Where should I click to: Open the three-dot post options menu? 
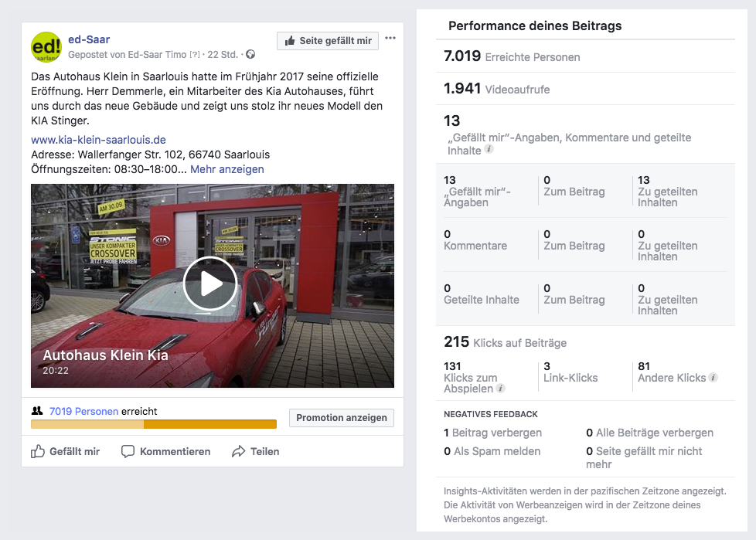390,38
